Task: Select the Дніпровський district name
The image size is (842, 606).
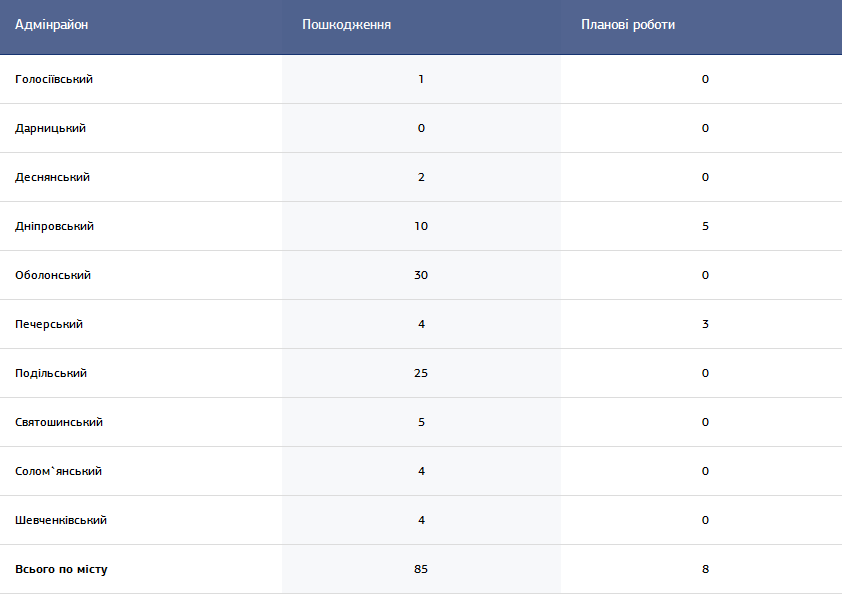Action: click(x=54, y=226)
